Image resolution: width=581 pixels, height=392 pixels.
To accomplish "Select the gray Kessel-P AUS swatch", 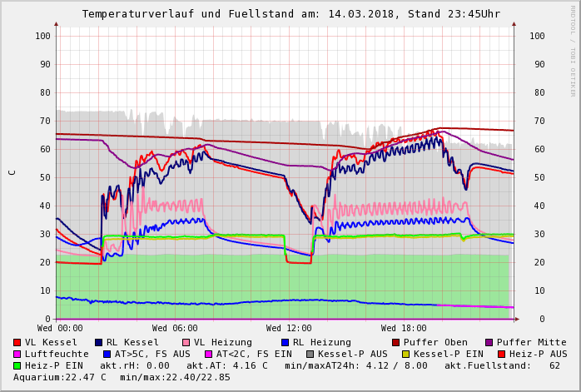I will (x=310, y=354).
